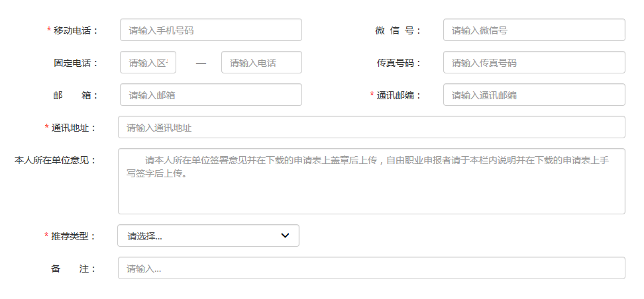
Task: Select the 通讯地址 mailing address field
Action: click(371, 127)
